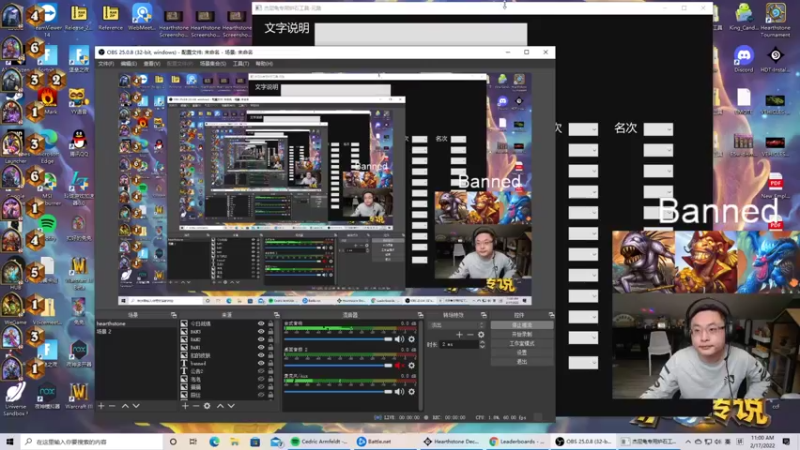
Task: Remove selected scene with minus icon
Action: [112, 406]
